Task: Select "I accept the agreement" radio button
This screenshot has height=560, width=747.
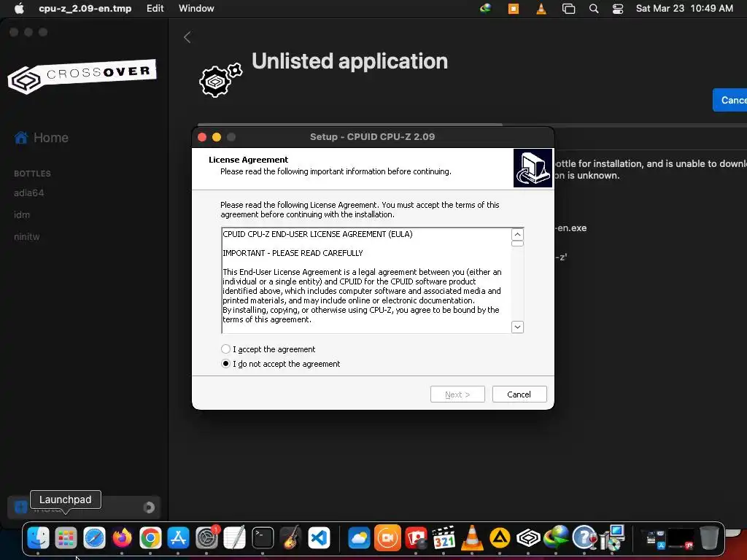Action: pyautogui.click(x=225, y=349)
